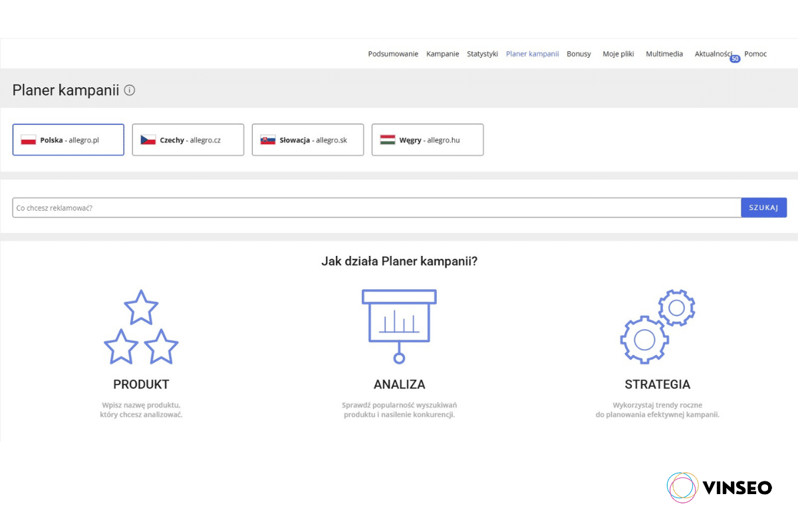Open the Bonusy menu item

point(579,54)
